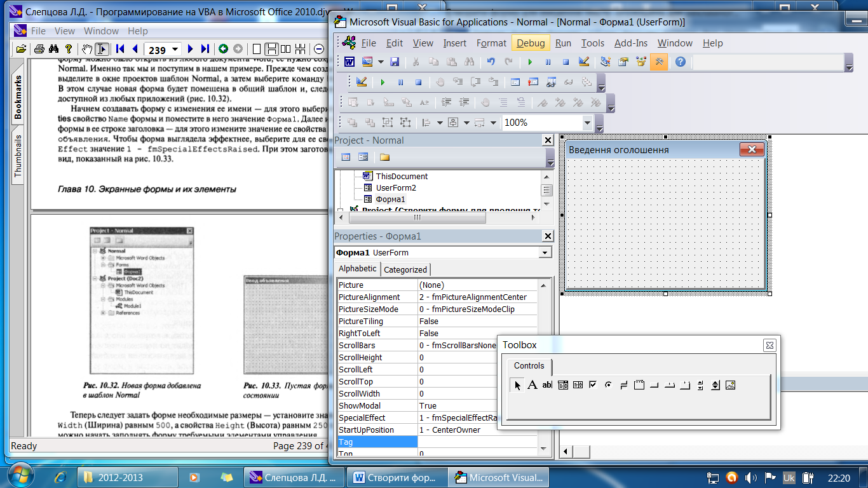Open Properties Window icon on Standard toolbar
This screenshot has width=868, height=488.
point(623,62)
